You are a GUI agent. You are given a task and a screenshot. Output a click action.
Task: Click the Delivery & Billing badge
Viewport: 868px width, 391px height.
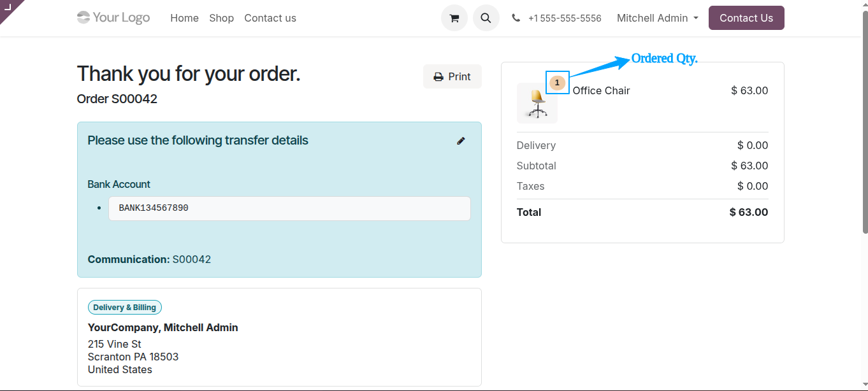125,308
